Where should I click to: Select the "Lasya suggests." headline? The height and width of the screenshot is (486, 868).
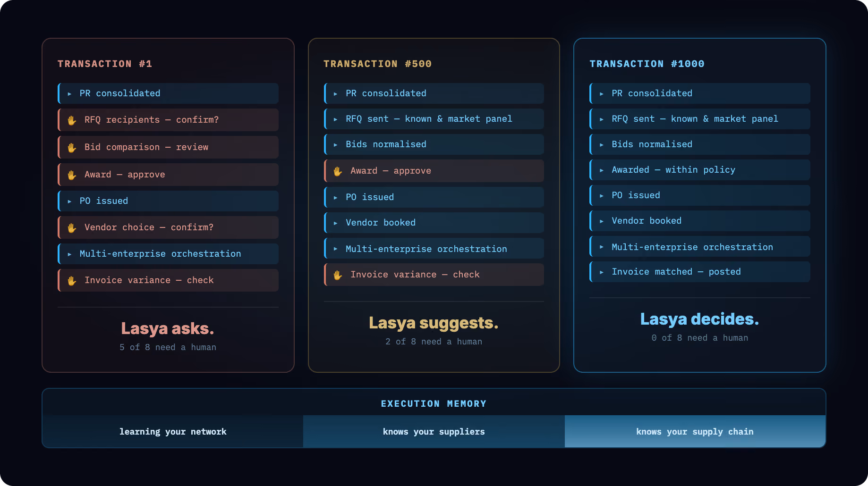(434, 323)
